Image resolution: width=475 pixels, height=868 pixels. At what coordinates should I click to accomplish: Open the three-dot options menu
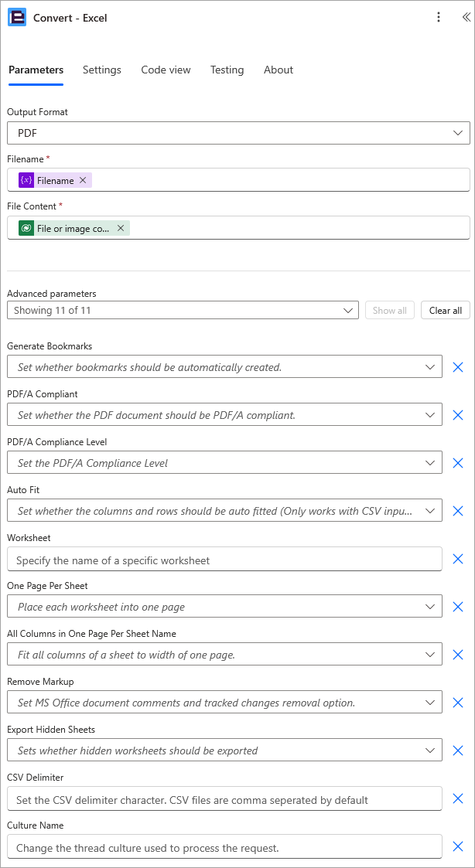pyautogui.click(x=439, y=17)
